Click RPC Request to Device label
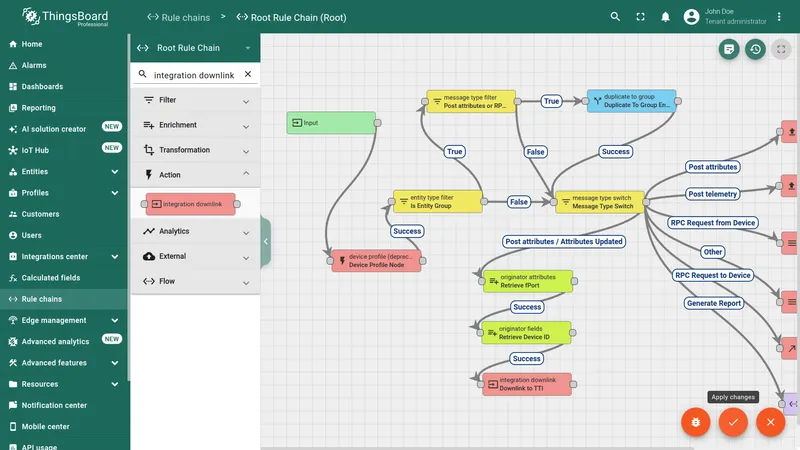Viewport: 800px width, 450px height. 713,275
